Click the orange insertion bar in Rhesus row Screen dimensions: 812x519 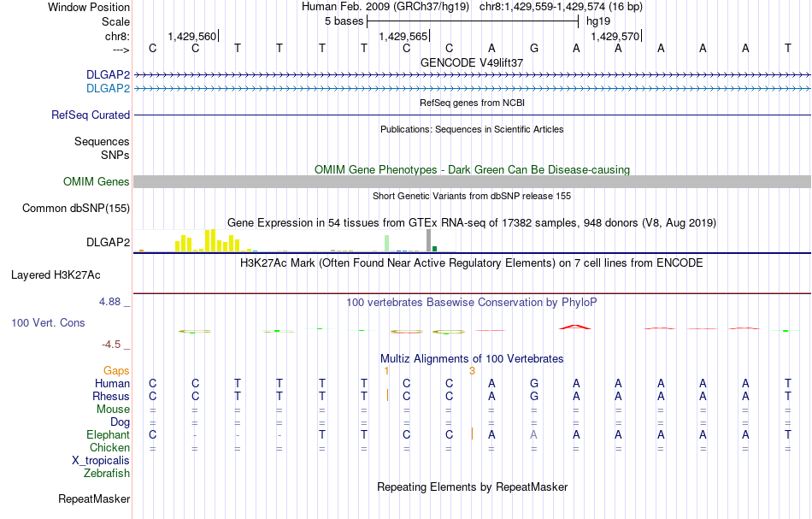coord(387,395)
